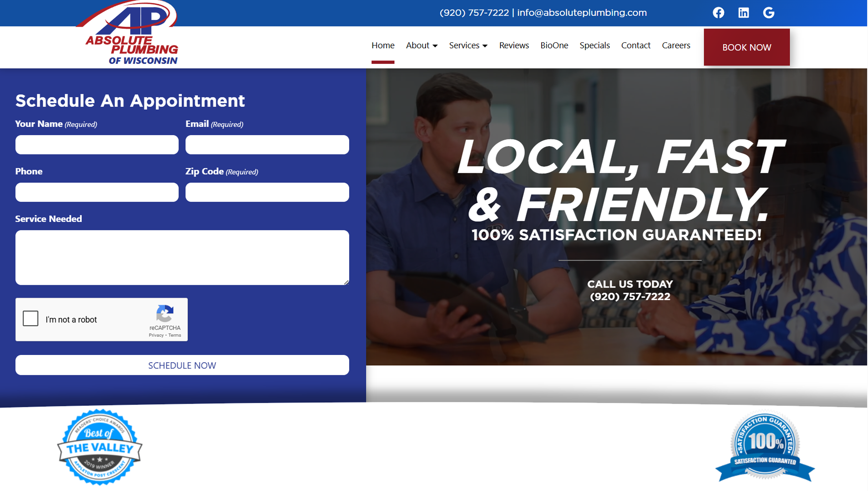
Task: Expand the About dropdown menu
Action: click(421, 46)
